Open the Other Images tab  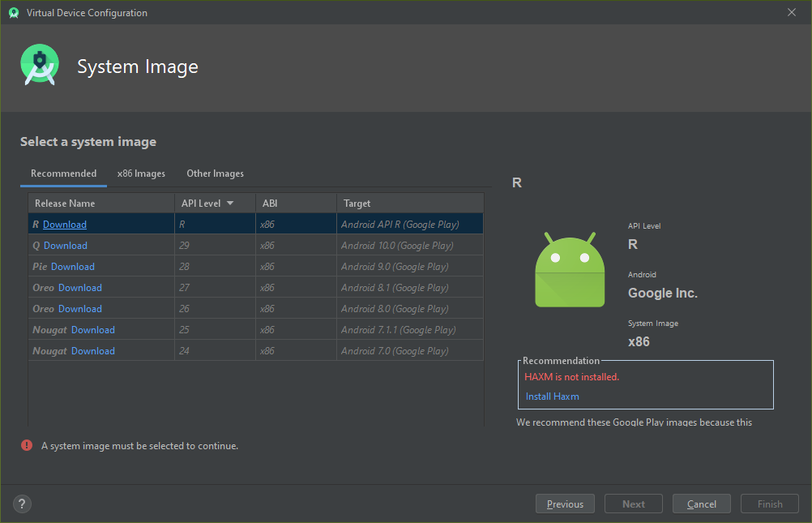215,174
